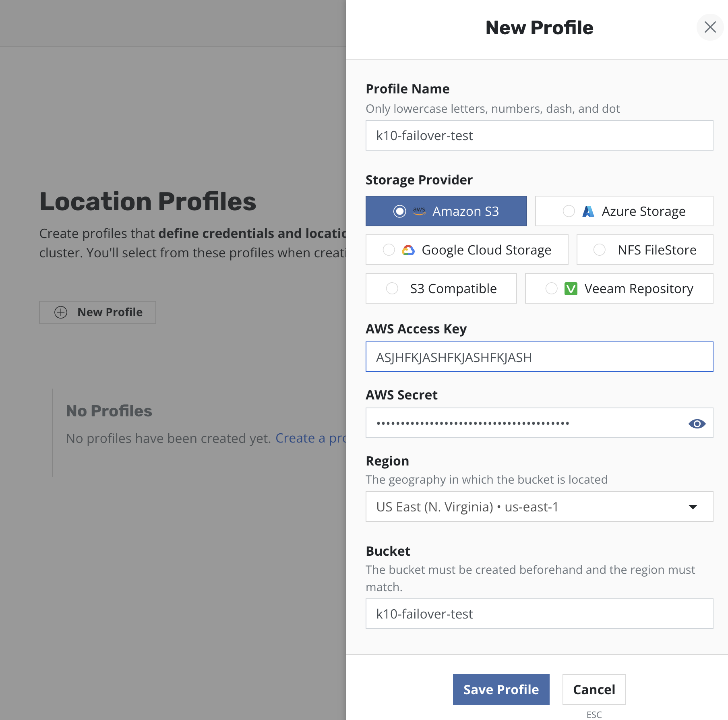Click the Azure Storage logo icon
The height and width of the screenshot is (720, 728).
point(588,211)
